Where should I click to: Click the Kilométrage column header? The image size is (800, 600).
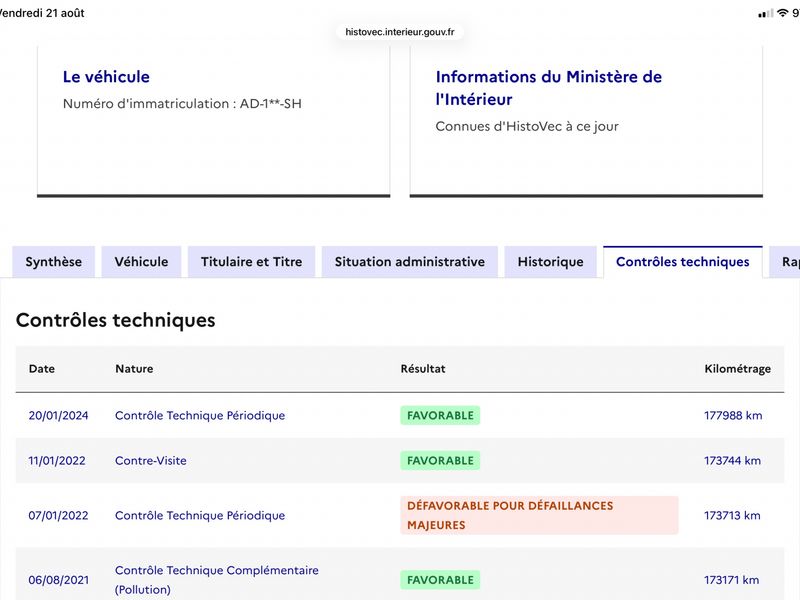(738, 369)
